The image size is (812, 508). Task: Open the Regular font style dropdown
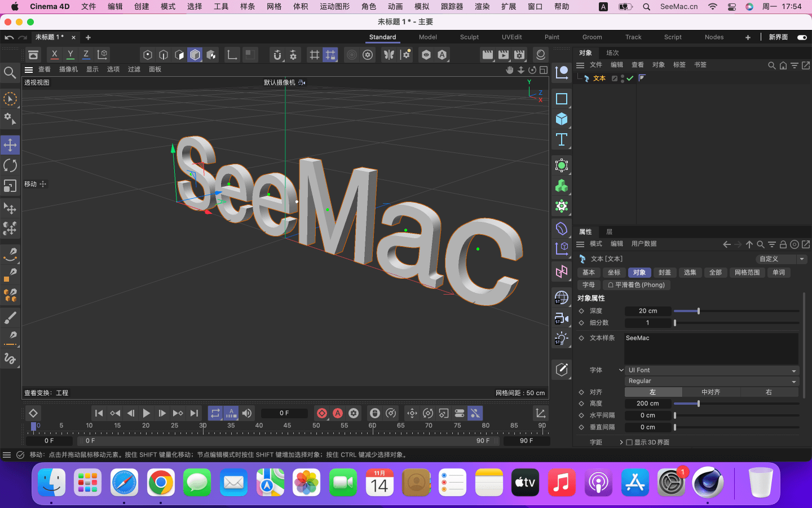[712, 381]
